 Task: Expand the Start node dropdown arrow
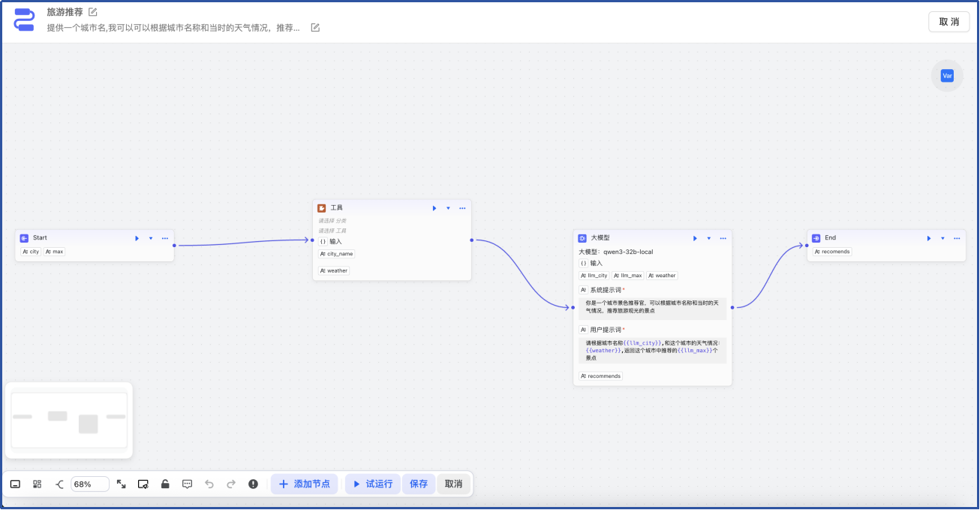click(151, 238)
